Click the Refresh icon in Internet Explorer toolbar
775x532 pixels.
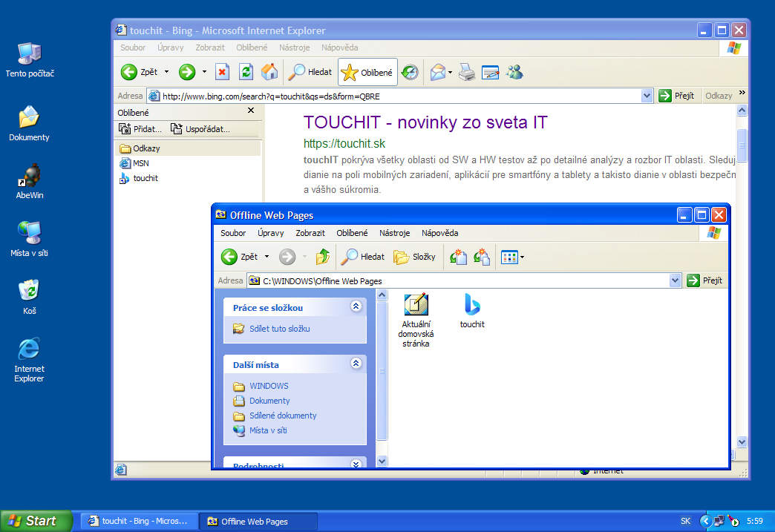[x=246, y=72]
